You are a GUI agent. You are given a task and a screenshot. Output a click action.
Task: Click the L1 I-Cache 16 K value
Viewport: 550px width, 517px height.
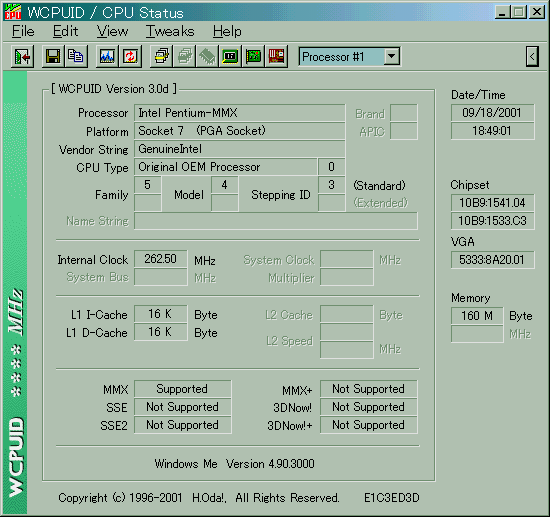[x=161, y=314]
